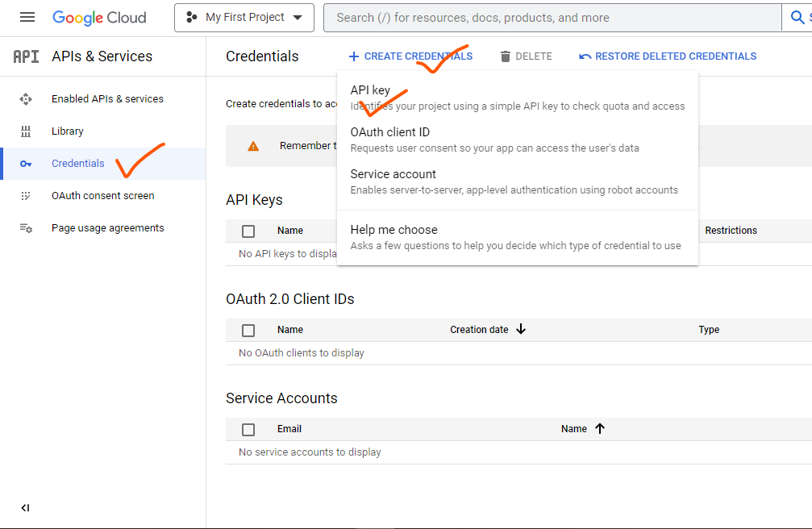Open the My First Project dropdown
Viewport: 812px width, 529px height.
[x=244, y=18]
